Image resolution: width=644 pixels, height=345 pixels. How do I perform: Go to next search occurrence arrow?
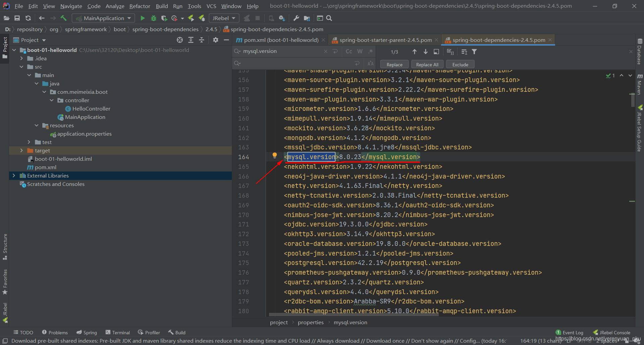[425, 52]
